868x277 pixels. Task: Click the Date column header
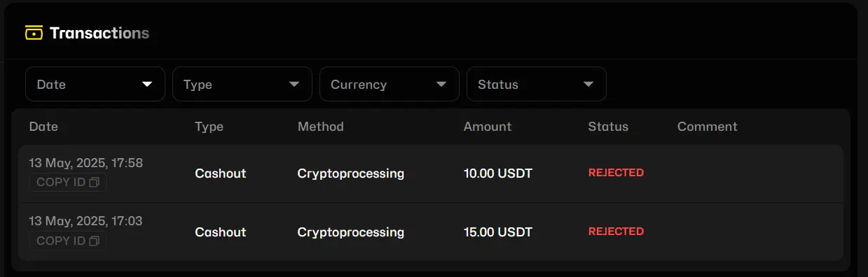[x=43, y=127]
